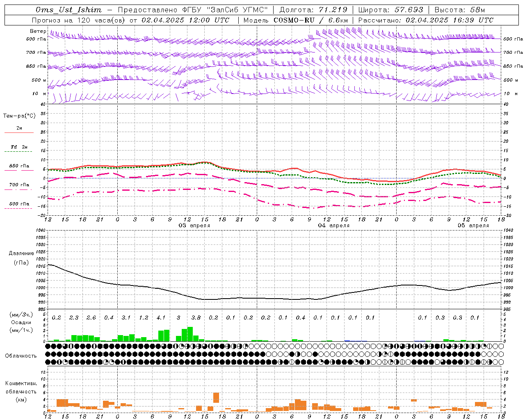The height and width of the screenshot is (420, 525).
Task: Click the 700 гПа temperature legend entry
Action: [19, 185]
